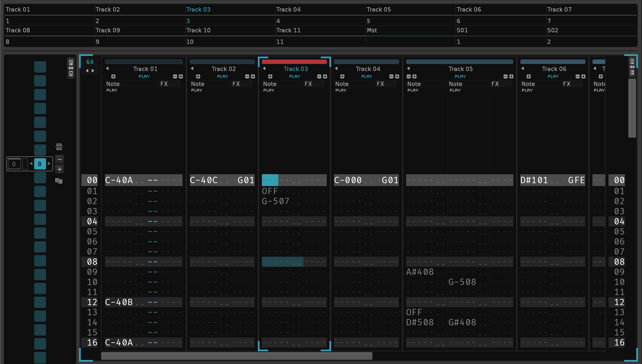642x364 pixels.
Task: Click the grid table icon below plus button
Action: pos(59,181)
